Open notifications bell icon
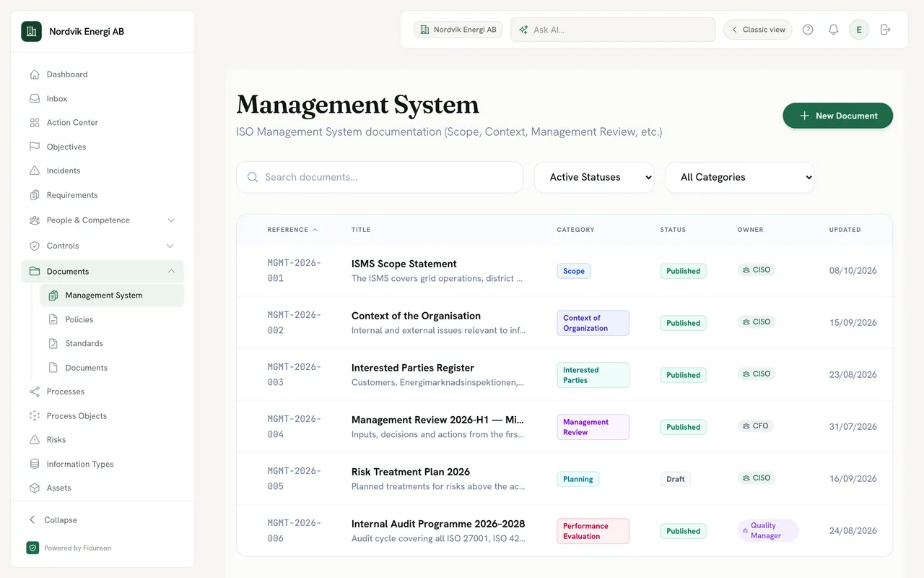The height and width of the screenshot is (578, 924). 833,30
